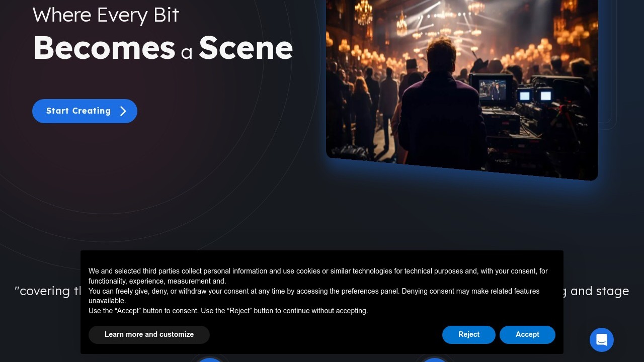Screen dimensions: 644x362
Task: Open the chat widget bubble icon
Action: pyautogui.click(x=602, y=340)
